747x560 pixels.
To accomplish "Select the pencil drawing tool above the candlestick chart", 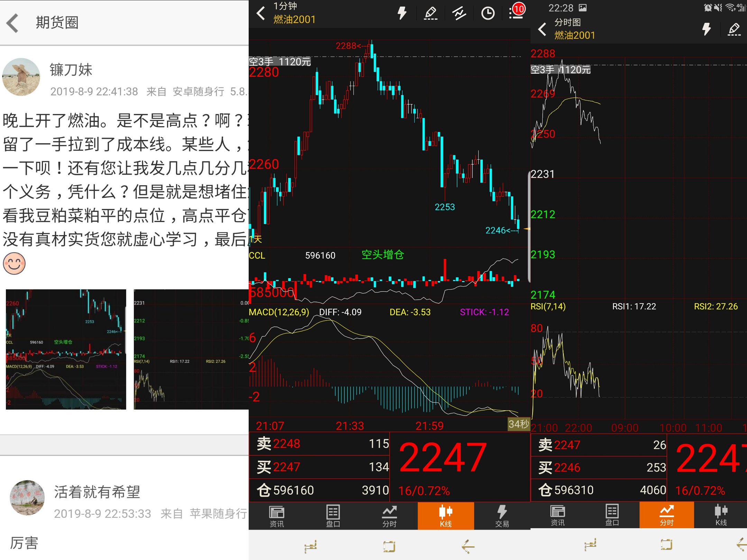I will pyautogui.click(x=430, y=13).
